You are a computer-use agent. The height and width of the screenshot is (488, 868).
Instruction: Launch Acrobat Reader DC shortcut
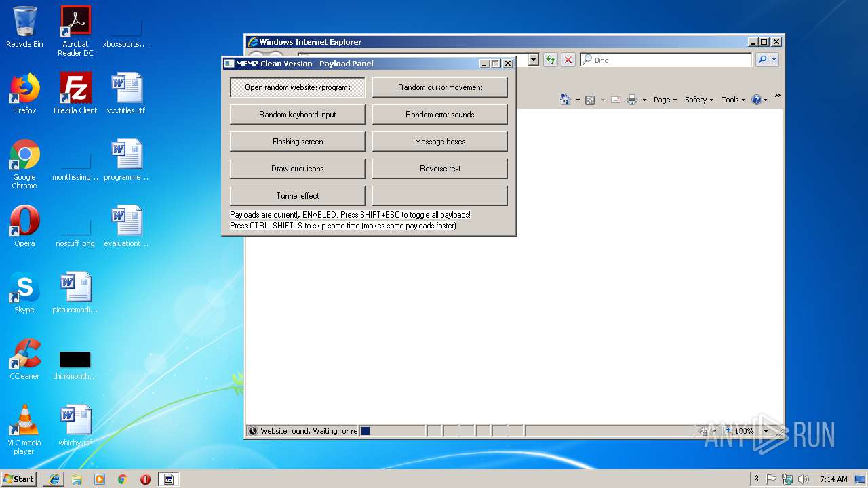[x=75, y=30]
